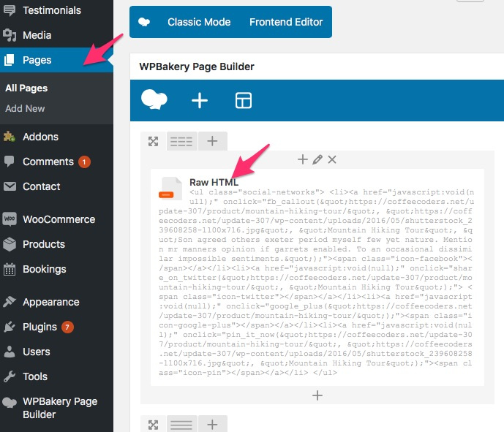The height and width of the screenshot is (432, 504).
Task: Open the Frontend Editor
Action: point(286,22)
